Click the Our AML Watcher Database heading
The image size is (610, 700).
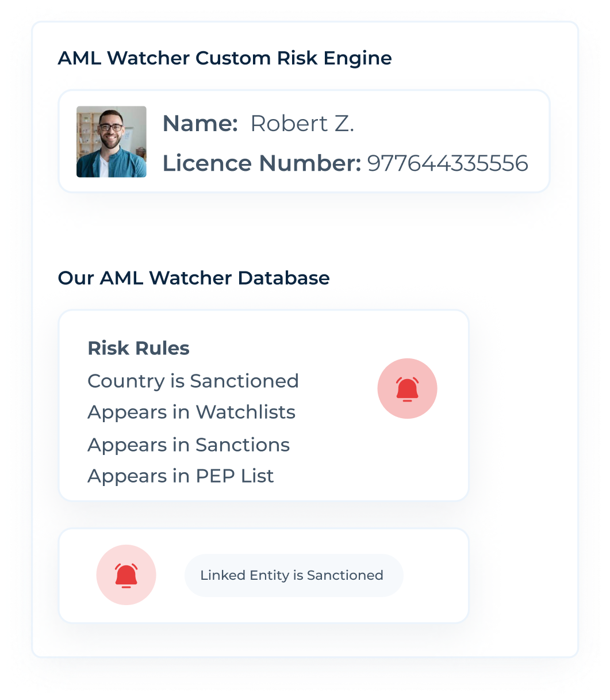tap(193, 278)
